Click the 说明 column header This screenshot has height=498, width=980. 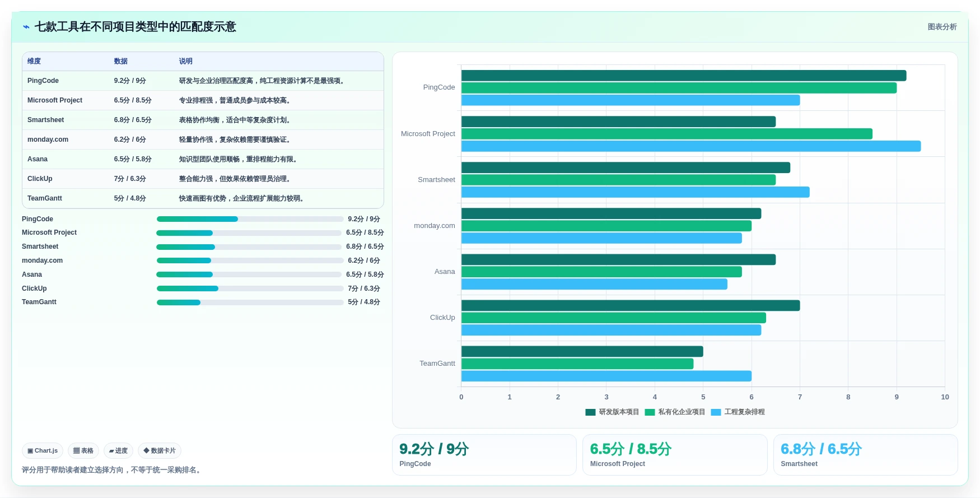tap(186, 61)
